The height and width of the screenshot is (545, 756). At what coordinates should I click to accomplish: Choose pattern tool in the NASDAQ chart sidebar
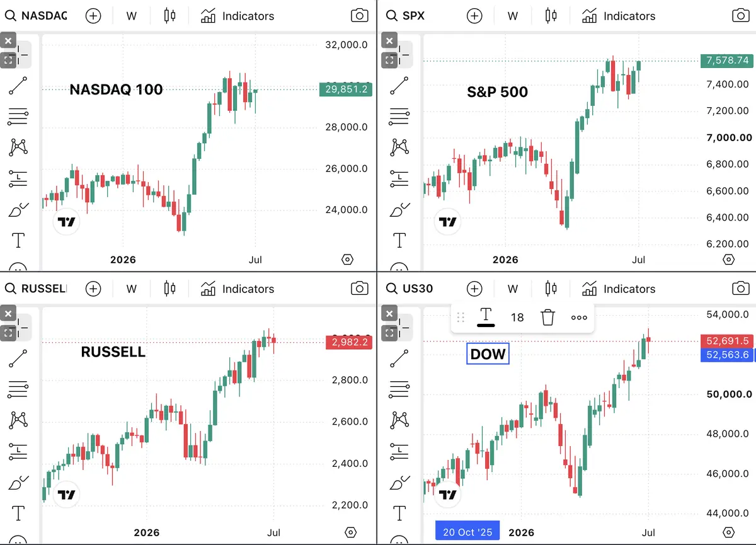pyautogui.click(x=18, y=147)
